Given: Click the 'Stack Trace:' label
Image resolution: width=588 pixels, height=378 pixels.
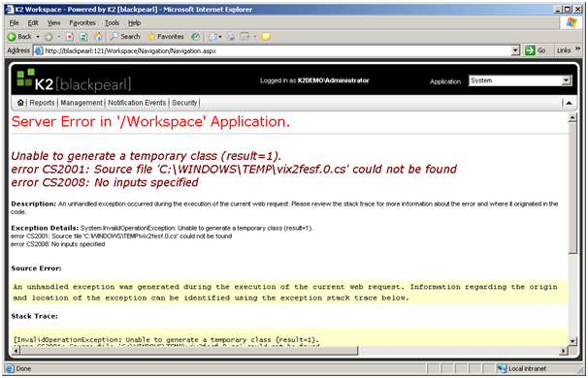Looking at the screenshot, I should pyautogui.click(x=35, y=316).
